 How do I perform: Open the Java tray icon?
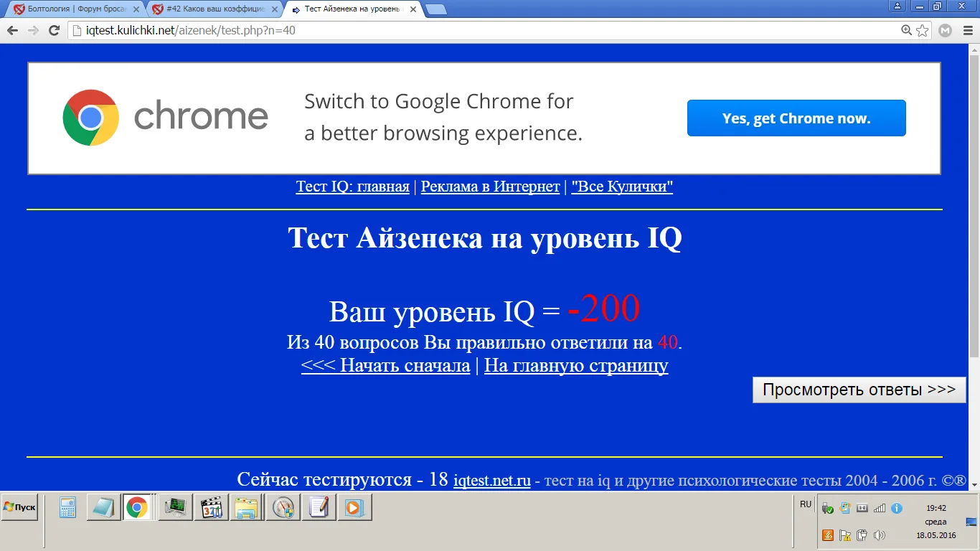click(x=827, y=534)
